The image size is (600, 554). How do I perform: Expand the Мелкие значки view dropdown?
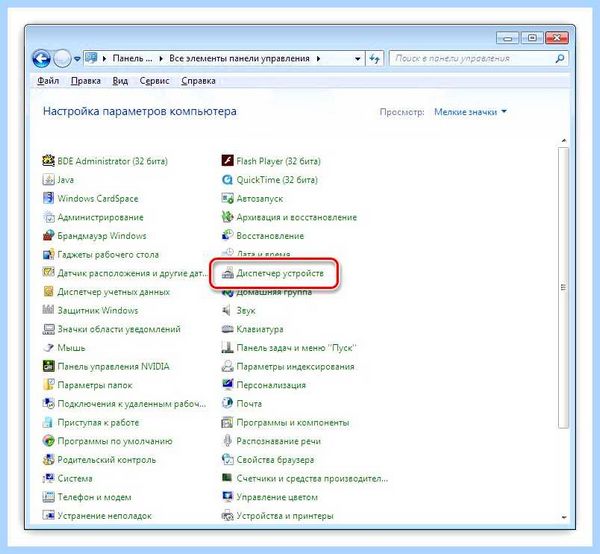pos(470,112)
